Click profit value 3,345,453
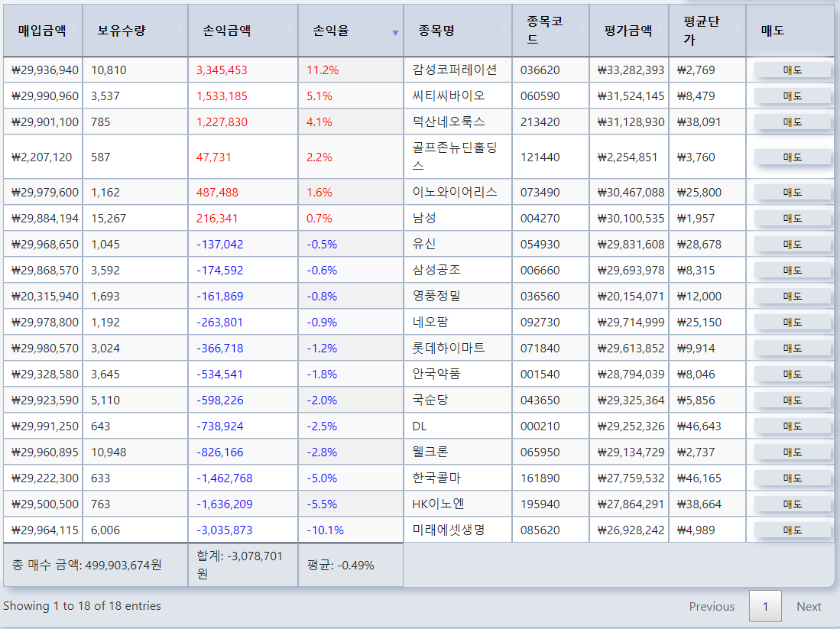The height and width of the screenshot is (629, 840). [222, 70]
